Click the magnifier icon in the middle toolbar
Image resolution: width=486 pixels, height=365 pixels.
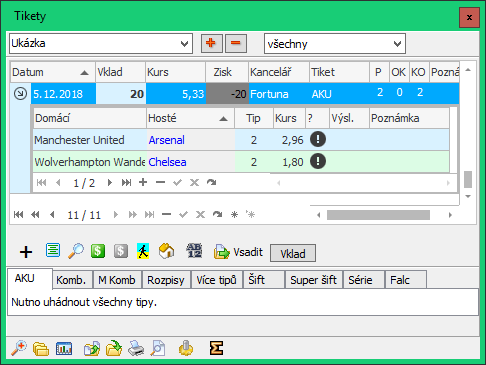[76, 251]
